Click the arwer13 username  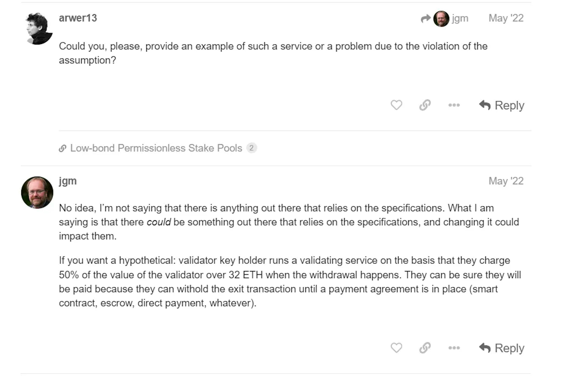coord(78,18)
